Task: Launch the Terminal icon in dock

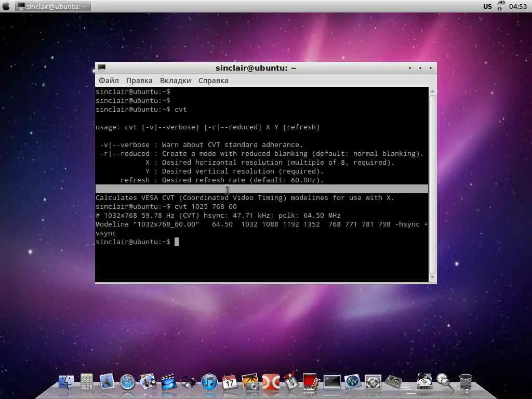Action: pos(332,382)
